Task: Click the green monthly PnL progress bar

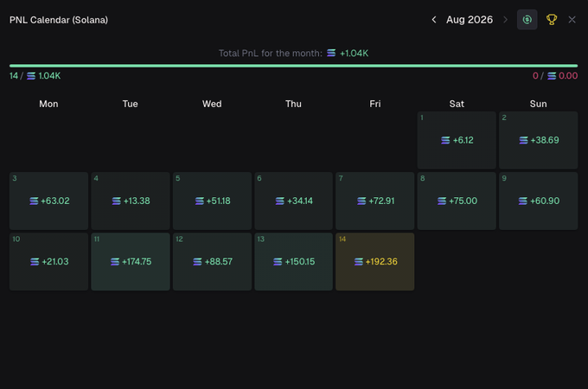Action: [x=293, y=66]
